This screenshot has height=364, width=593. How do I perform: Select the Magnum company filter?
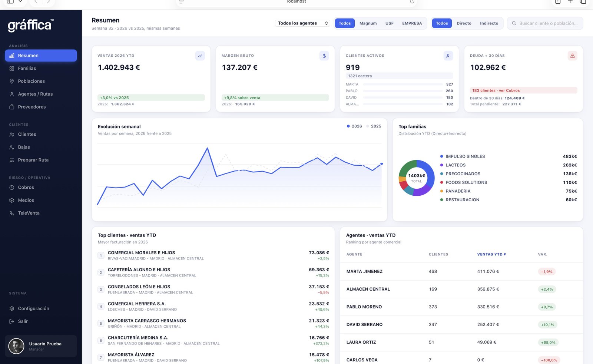pyautogui.click(x=368, y=23)
